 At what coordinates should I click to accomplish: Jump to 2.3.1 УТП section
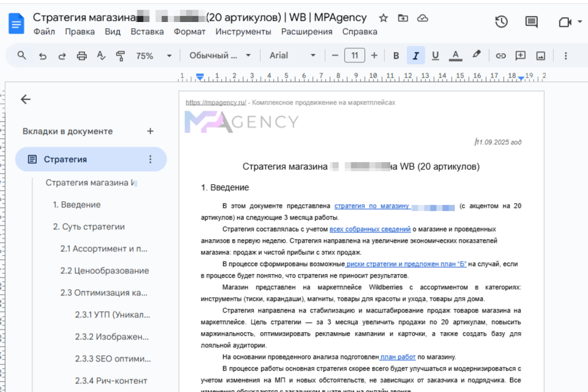(x=113, y=315)
